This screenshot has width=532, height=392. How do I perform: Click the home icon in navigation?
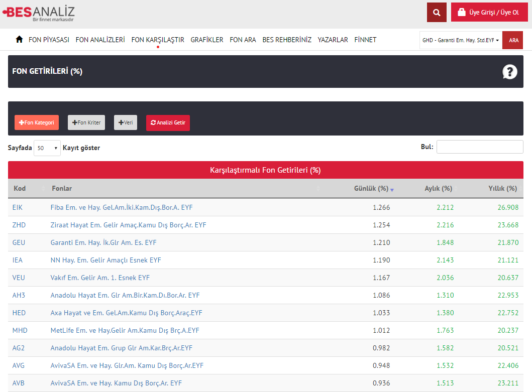19,39
